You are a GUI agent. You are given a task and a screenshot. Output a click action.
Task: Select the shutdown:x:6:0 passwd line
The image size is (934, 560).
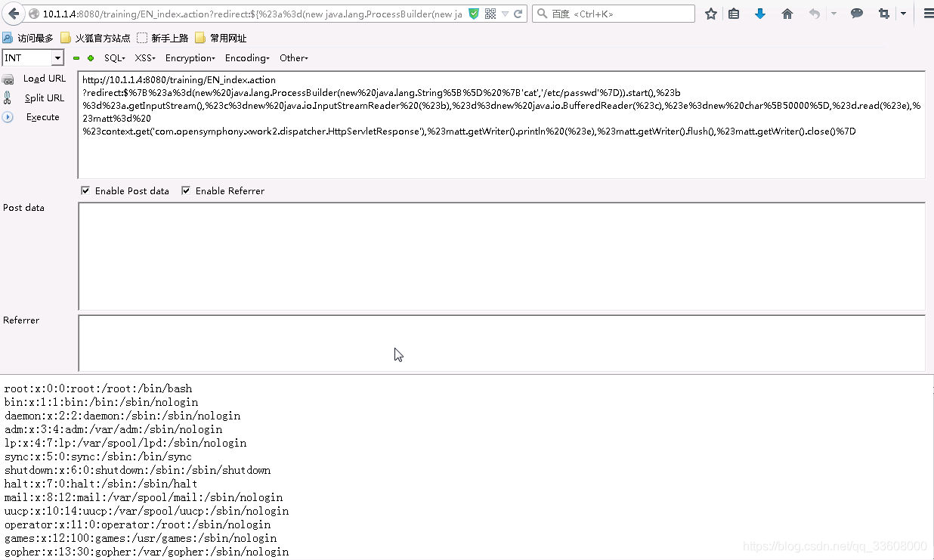coord(138,471)
